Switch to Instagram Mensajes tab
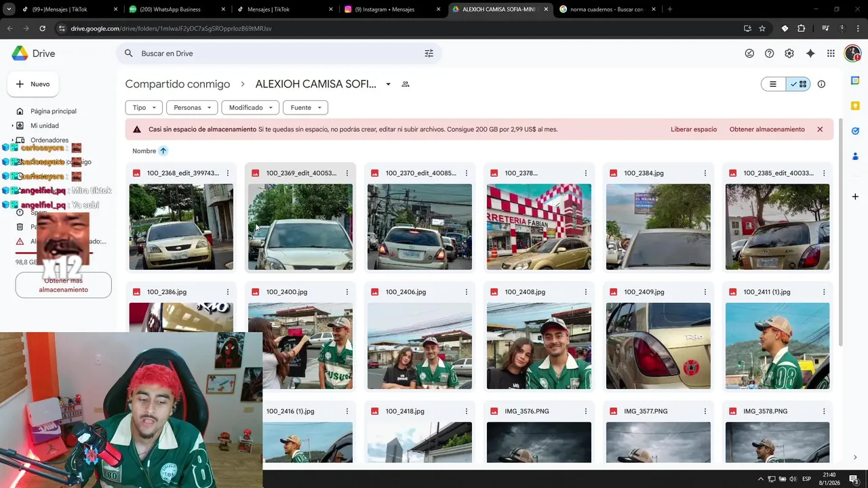This screenshot has height=488, width=868. pyautogui.click(x=389, y=9)
